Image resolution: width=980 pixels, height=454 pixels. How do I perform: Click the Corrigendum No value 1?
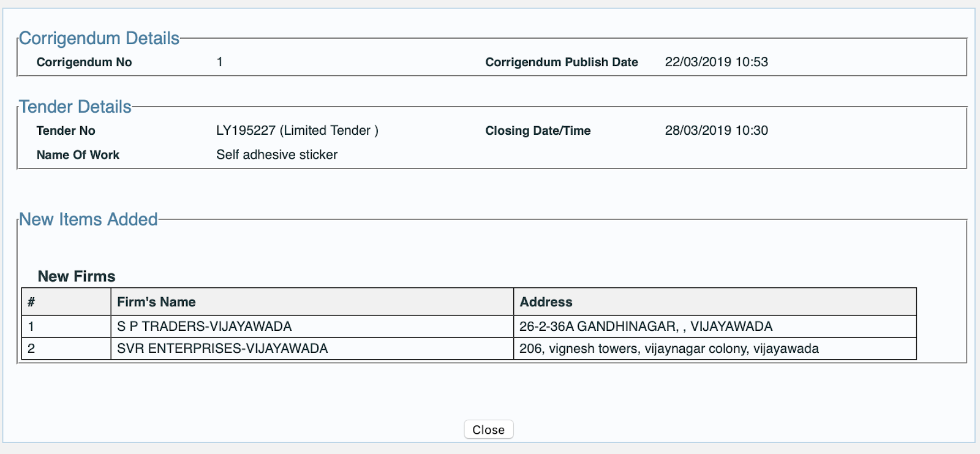(x=219, y=61)
